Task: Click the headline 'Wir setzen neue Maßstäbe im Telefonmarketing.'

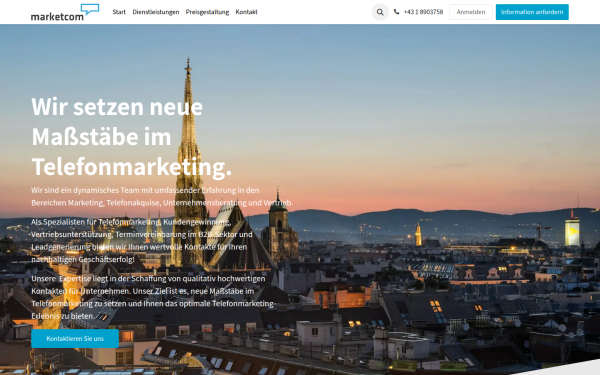Action: coord(132,137)
